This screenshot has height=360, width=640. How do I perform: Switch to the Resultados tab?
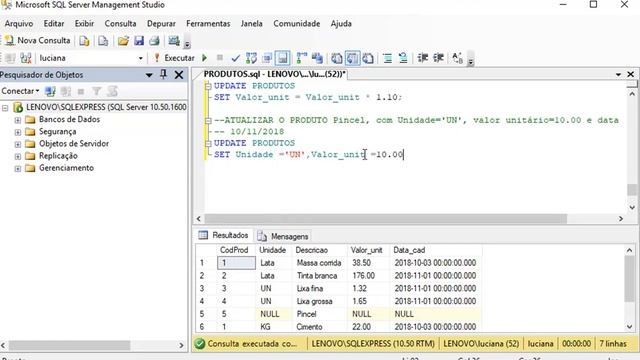[224, 236]
